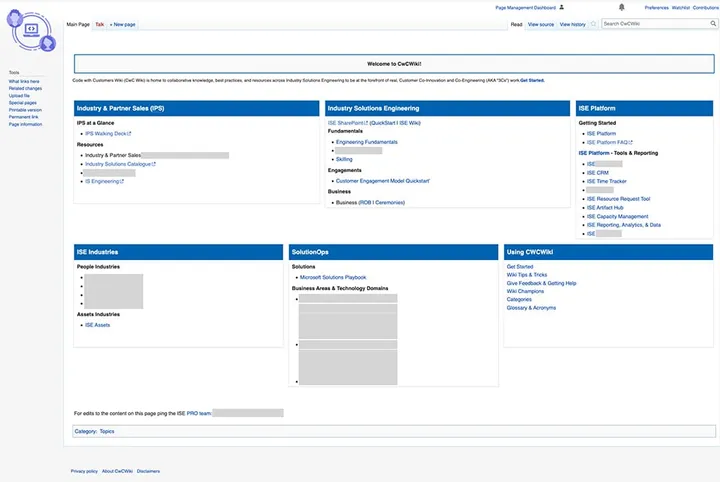Open the Microsoft Solutions Playbook link
This screenshot has width=720, height=482.
pos(333,277)
